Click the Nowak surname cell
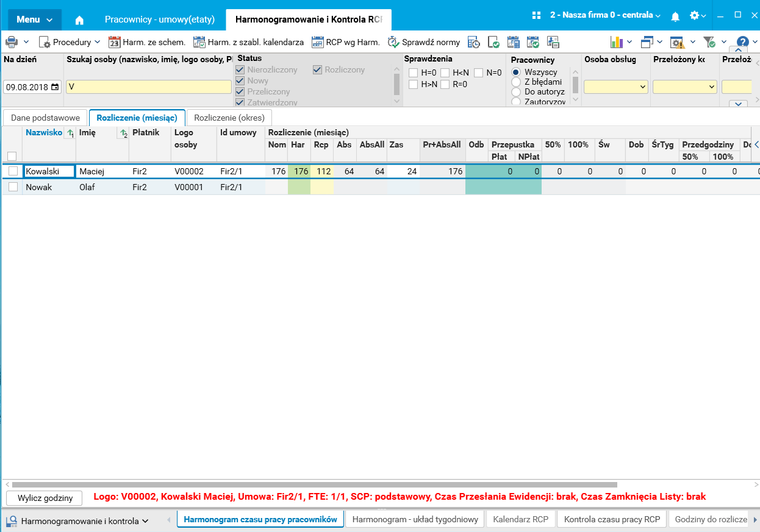 tap(49, 187)
